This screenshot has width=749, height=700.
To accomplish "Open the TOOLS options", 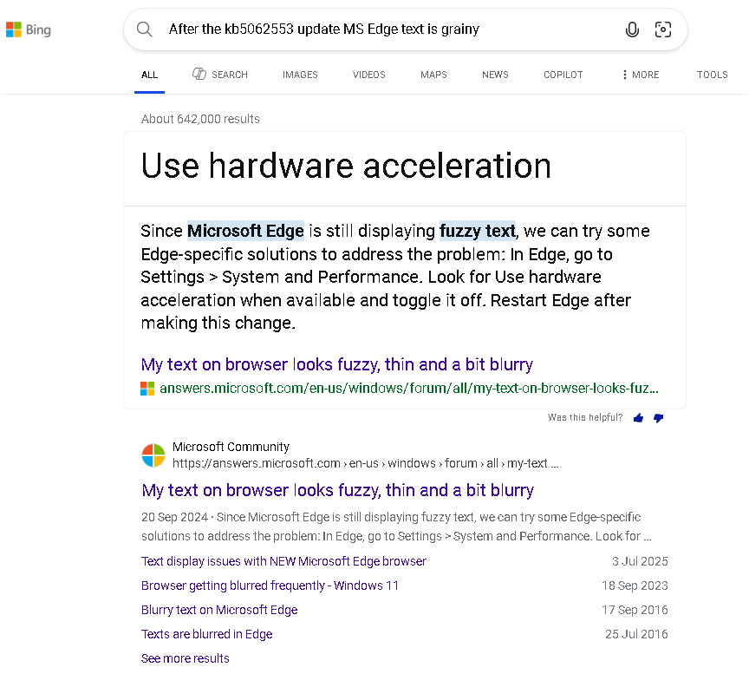I will click(x=712, y=75).
